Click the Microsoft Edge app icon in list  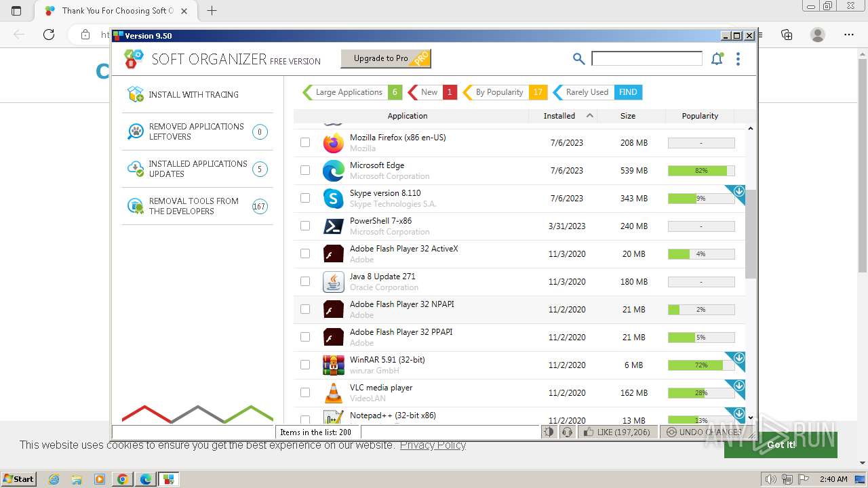click(333, 171)
